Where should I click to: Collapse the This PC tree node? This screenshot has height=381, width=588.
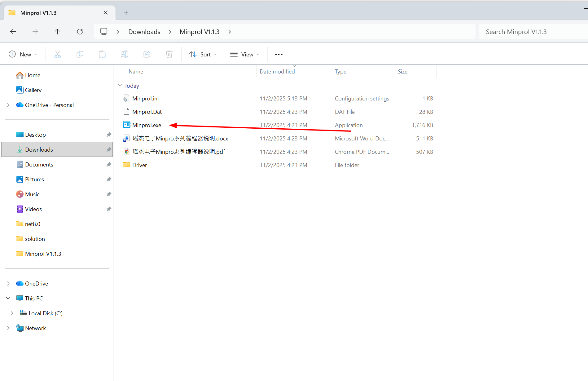click(8, 299)
